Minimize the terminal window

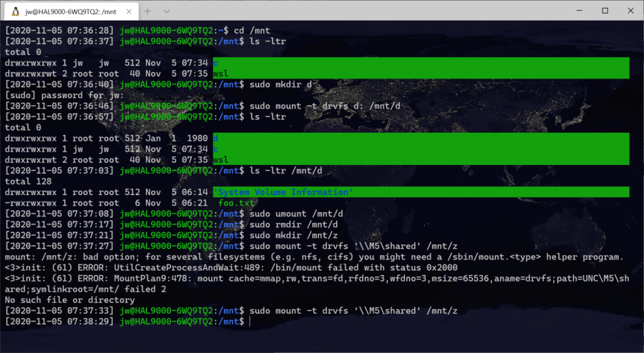[576, 11]
